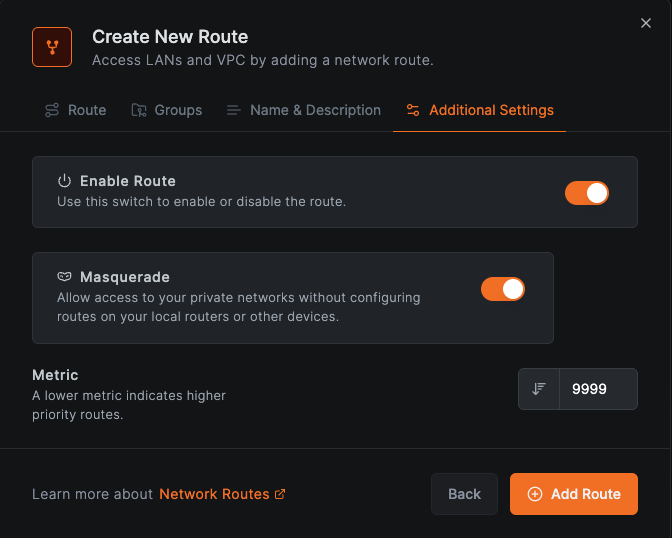The width and height of the screenshot is (672, 538).
Task: Click the Groups folder icon
Action: click(x=139, y=110)
